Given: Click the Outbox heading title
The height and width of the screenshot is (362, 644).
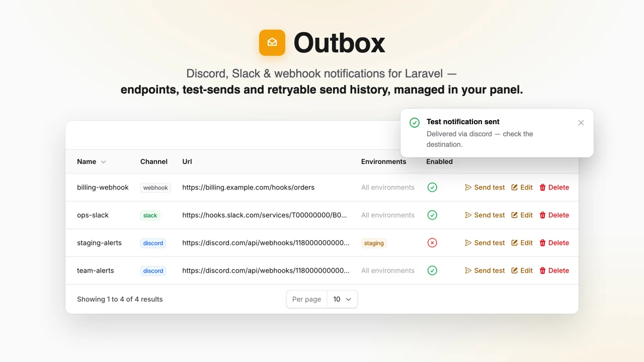Looking at the screenshot, I should point(339,43).
